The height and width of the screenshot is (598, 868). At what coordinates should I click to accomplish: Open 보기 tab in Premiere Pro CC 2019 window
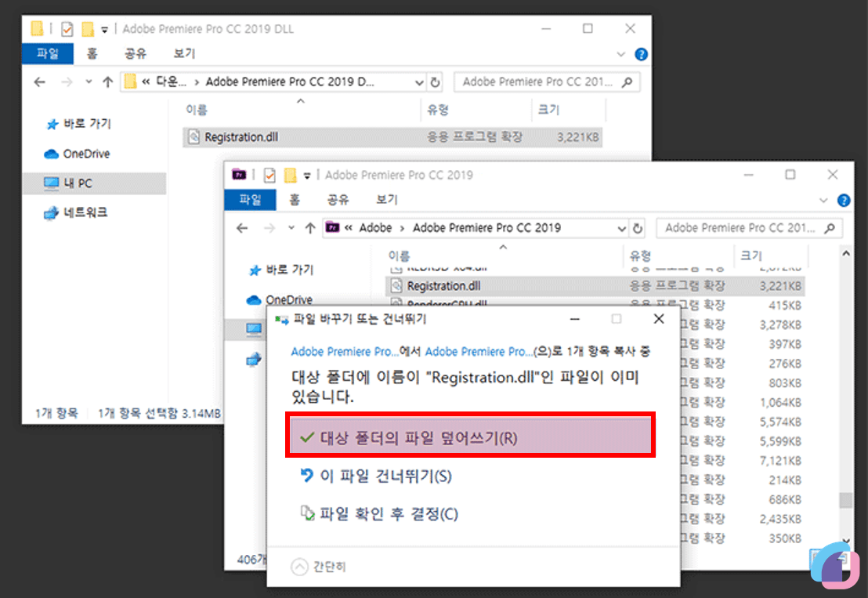click(387, 200)
